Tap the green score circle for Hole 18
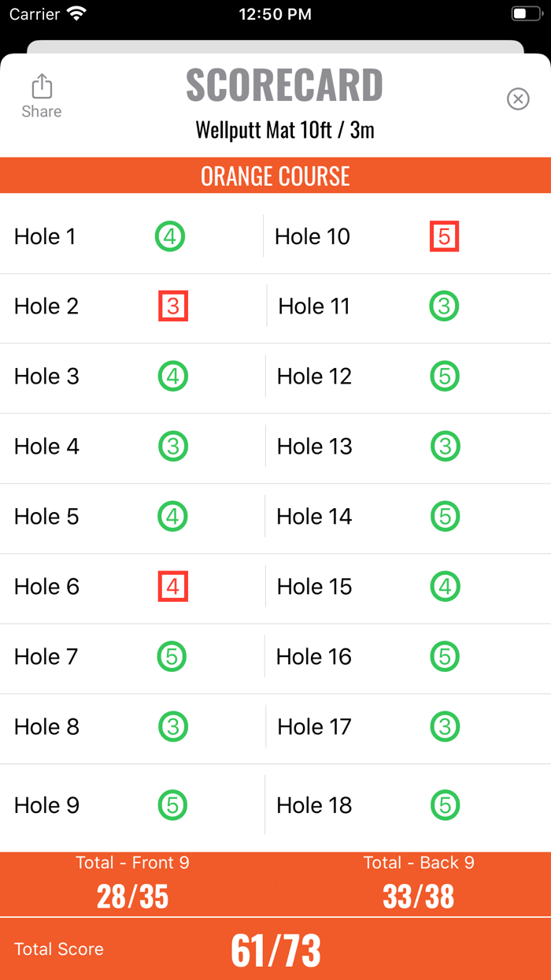This screenshot has height=980, width=551. 445,805
